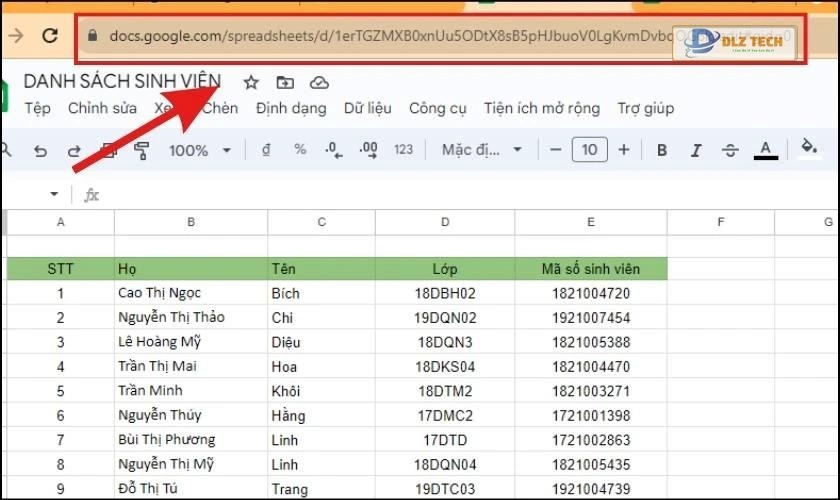Select student ID 1921007454
This screenshot has width=840, height=500.
591,317
